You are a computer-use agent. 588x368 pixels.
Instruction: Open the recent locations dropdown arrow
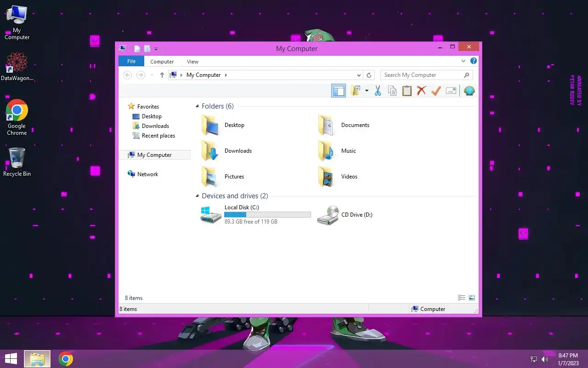point(152,75)
